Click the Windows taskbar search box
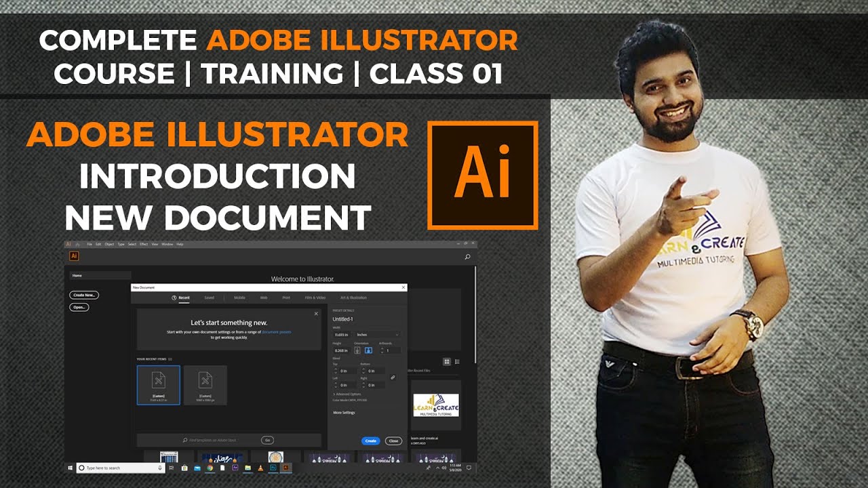Image resolution: width=868 pixels, height=488 pixels. [x=120, y=468]
